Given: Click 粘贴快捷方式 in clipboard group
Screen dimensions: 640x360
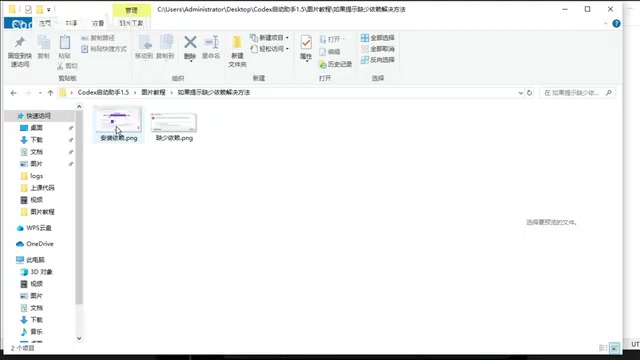Looking at the screenshot, I should click(104, 49).
